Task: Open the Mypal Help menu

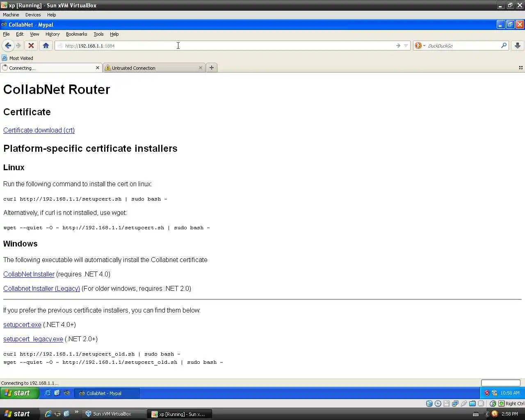Action: pyautogui.click(x=114, y=34)
